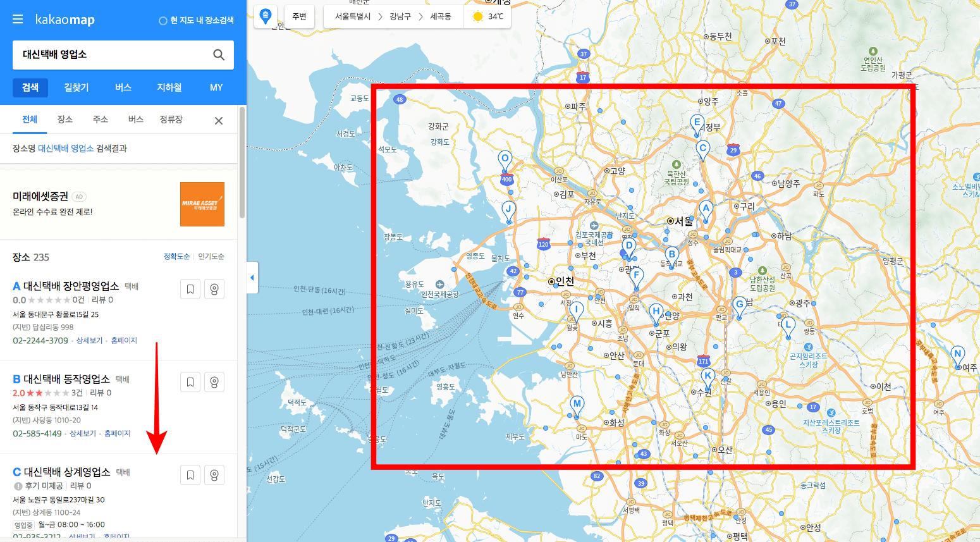Select map marker G near 성남
The image size is (980, 542).
(x=739, y=307)
